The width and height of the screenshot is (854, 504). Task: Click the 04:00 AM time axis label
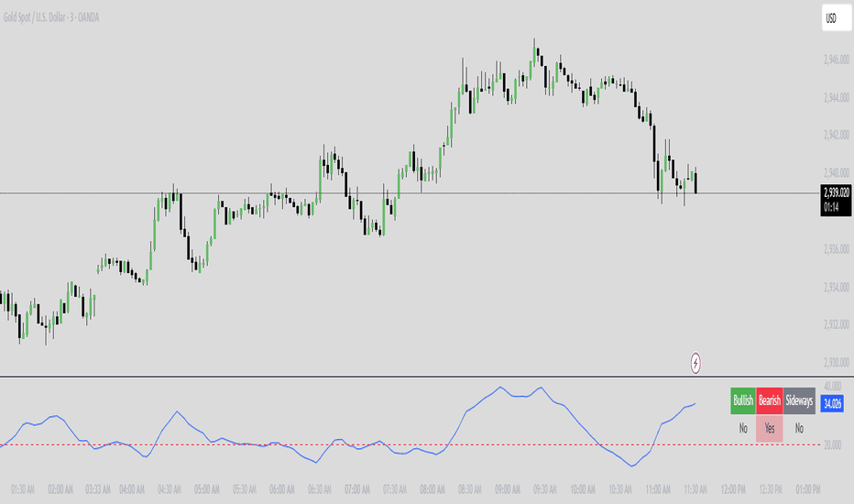(x=132, y=489)
